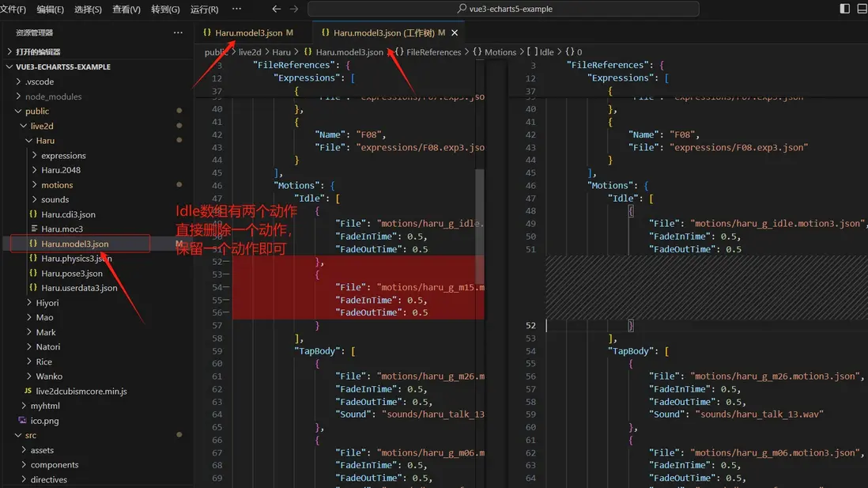Open the overflow menu in the menu bar

pyautogui.click(x=236, y=9)
